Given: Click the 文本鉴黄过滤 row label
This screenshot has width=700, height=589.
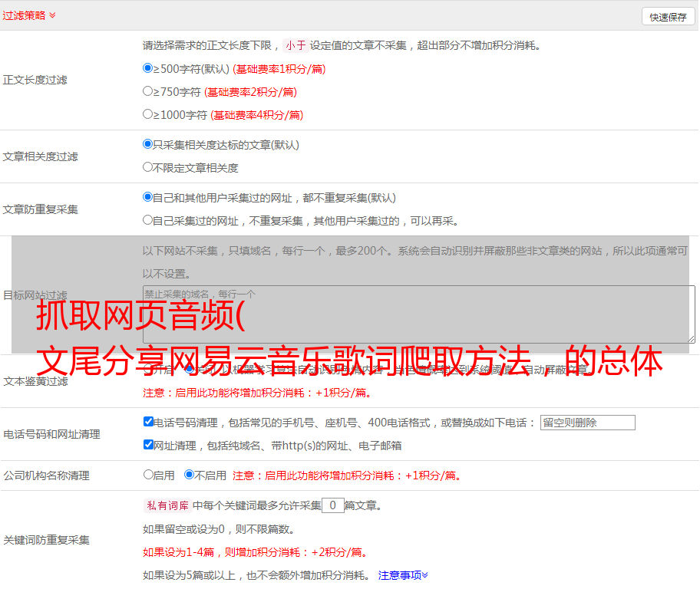Looking at the screenshot, I should coord(35,381).
